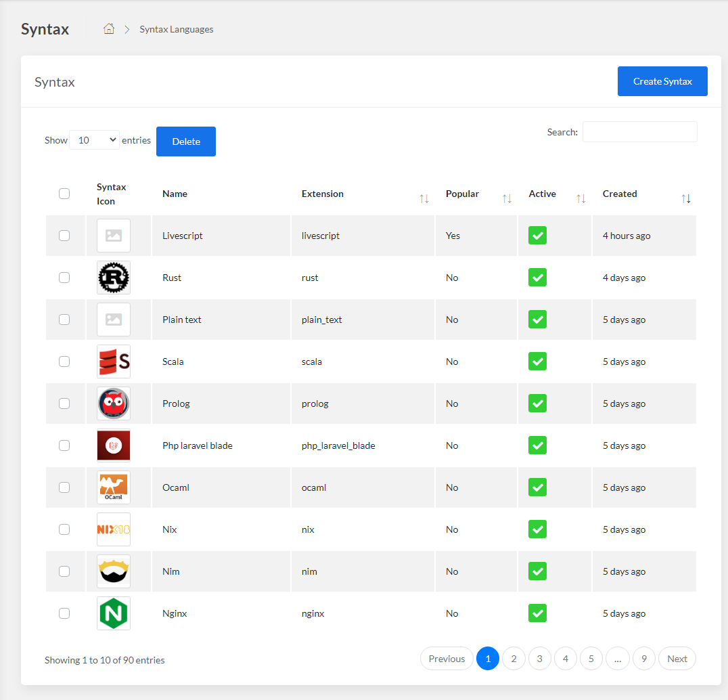Open the Show entries count dropdown
The height and width of the screenshot is (700, 728).
click(x=94, y=140)
